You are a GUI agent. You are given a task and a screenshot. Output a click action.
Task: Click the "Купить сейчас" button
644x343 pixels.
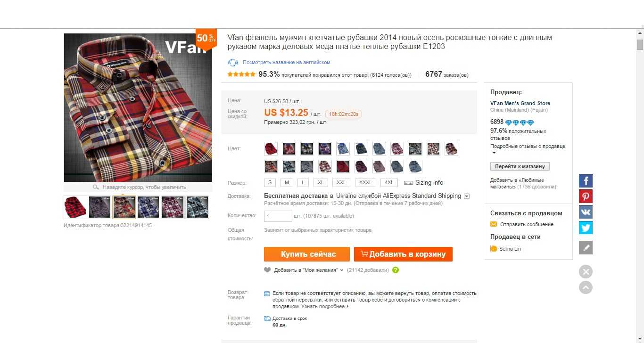(x=307, y=254)
